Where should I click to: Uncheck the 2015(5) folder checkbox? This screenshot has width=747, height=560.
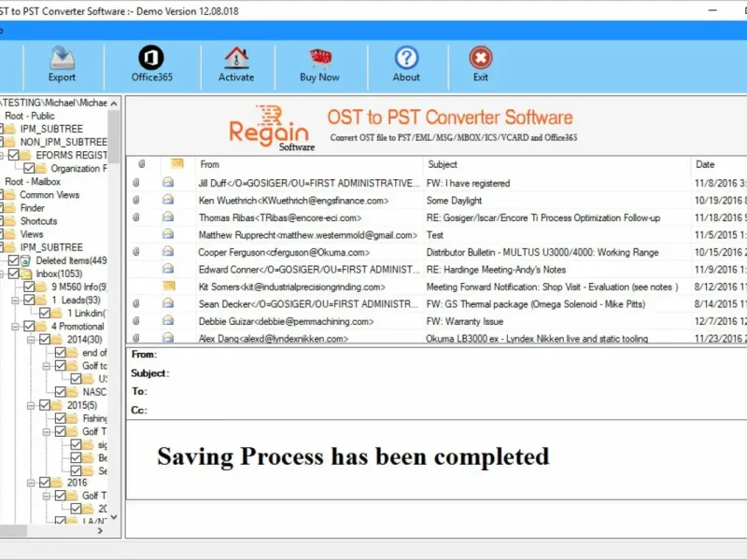[45, 405]
